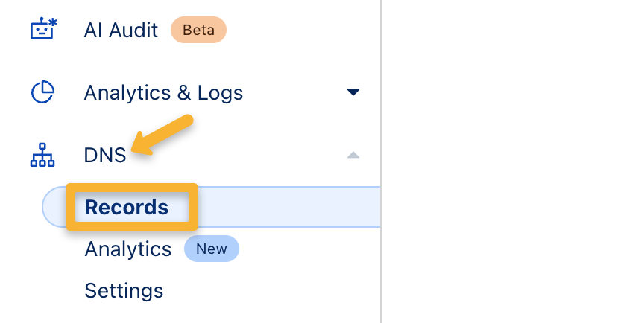Click the empty content pane right of the sidebar
This screenshot has height=323, width=644.
(514, 161)
